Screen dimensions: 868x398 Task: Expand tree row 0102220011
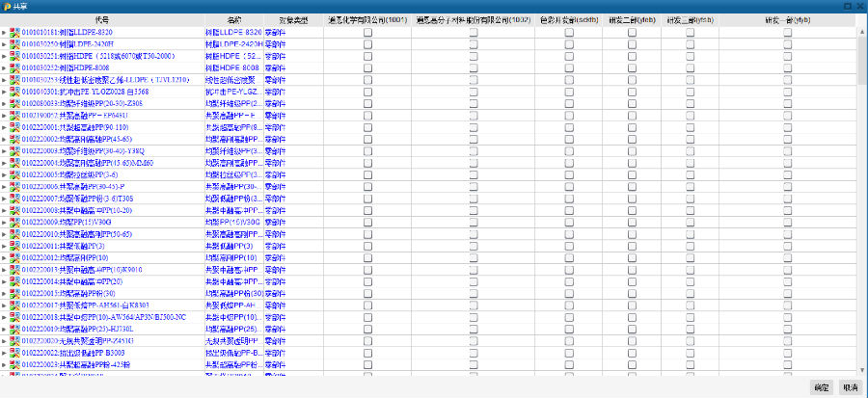(x=5, y=246)
